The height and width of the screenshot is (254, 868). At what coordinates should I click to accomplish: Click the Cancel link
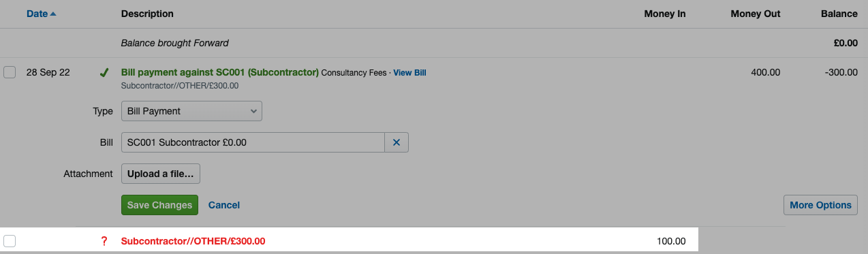[224, 205]
